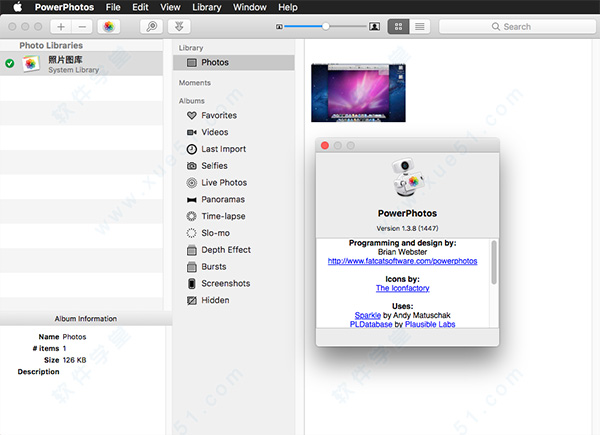The height and width of the screenshot is (435, 600).
Task: Open The Iconfactory link
Action: [403, 288]
